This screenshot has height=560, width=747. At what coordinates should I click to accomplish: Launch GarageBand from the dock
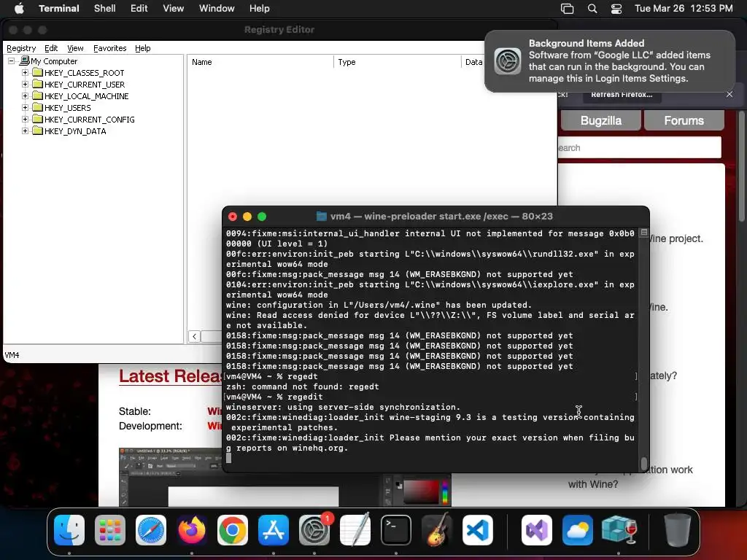pos(437,530)
